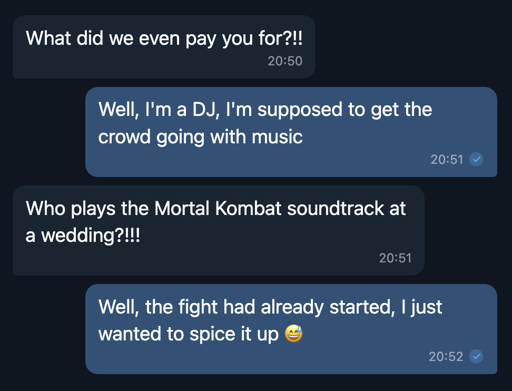512x391 pixels.
Task: Click the word 'DJ' in the outgoing reply
Action: [x=205, y=110]
